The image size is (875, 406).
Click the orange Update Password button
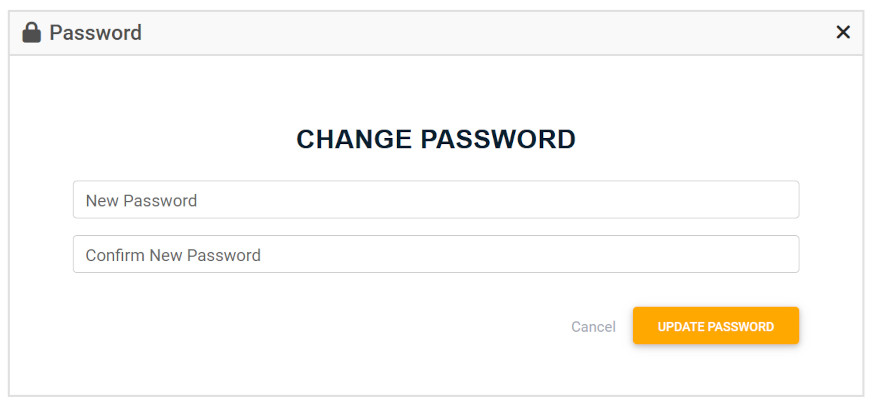(x=716, y=326)
